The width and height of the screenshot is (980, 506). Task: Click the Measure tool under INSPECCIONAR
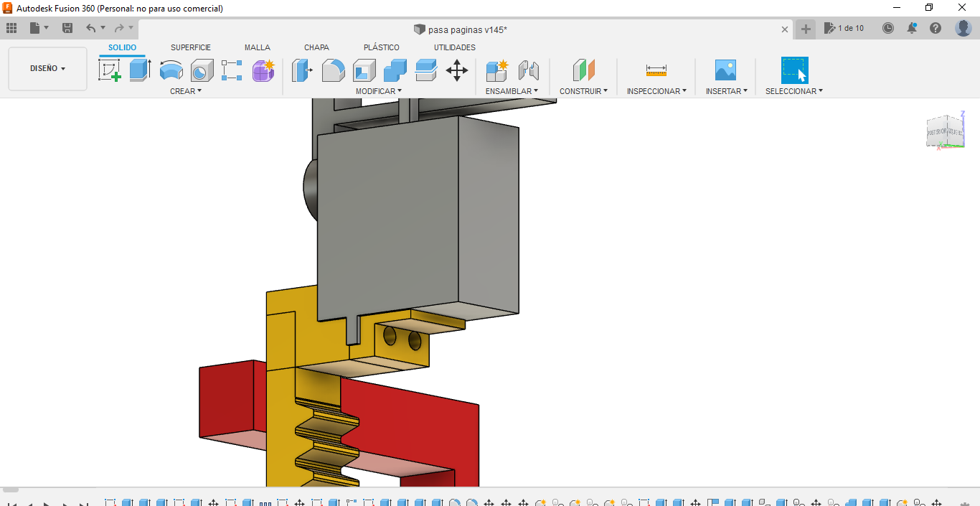pyautogui.click(x=656, y=70)
